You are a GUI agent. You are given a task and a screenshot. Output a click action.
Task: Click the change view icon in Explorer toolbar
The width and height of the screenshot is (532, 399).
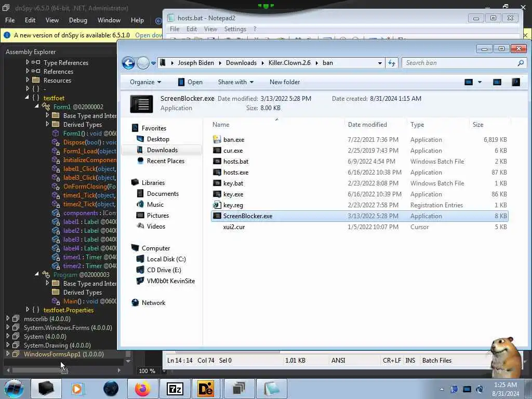tap(469, 82)
